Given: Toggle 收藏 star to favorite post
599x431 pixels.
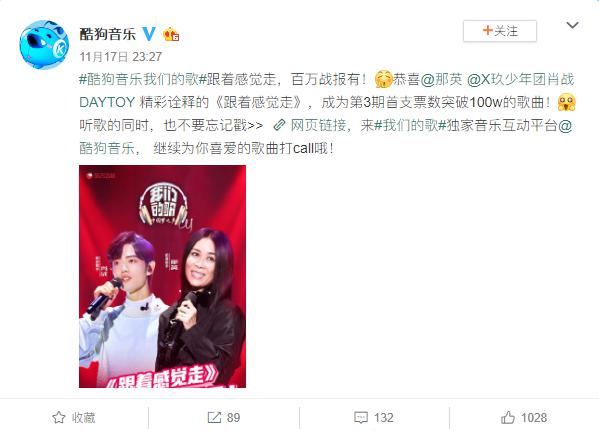Looking at the screenshot, I should (74, 417).
